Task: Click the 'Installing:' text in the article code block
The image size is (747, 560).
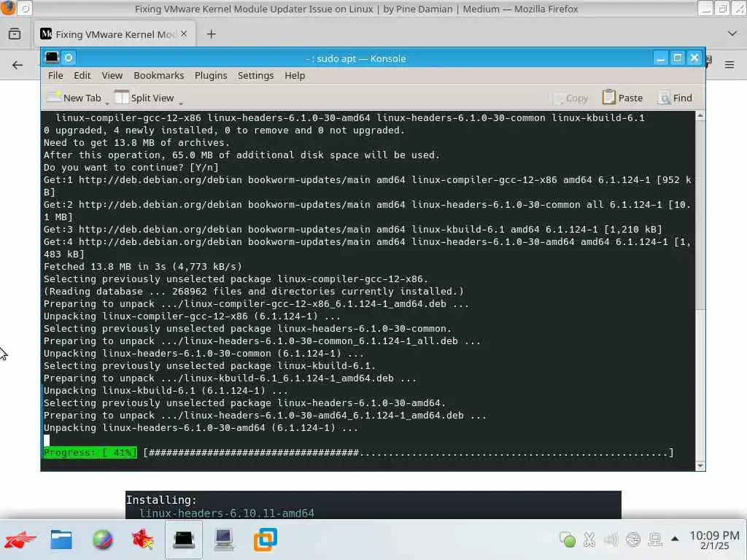Action: 161,500
